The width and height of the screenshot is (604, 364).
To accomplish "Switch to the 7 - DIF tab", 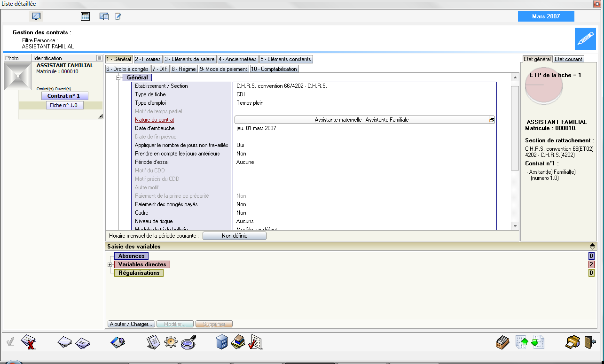I will pyautogui.click(x=160, y=69).
